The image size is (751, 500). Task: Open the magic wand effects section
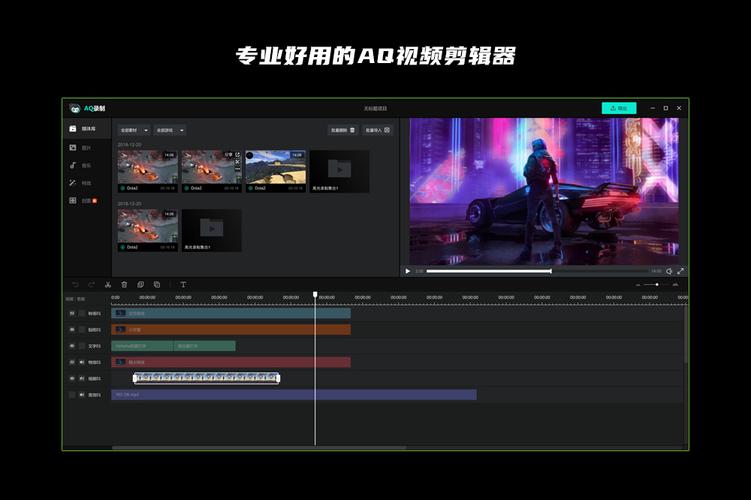73,183
